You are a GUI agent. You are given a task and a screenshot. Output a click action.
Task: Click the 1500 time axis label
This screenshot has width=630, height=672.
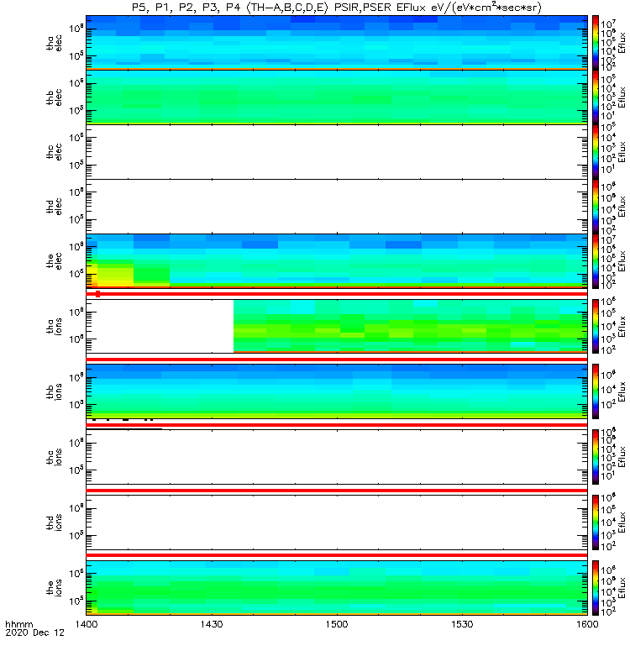(337, 624)
